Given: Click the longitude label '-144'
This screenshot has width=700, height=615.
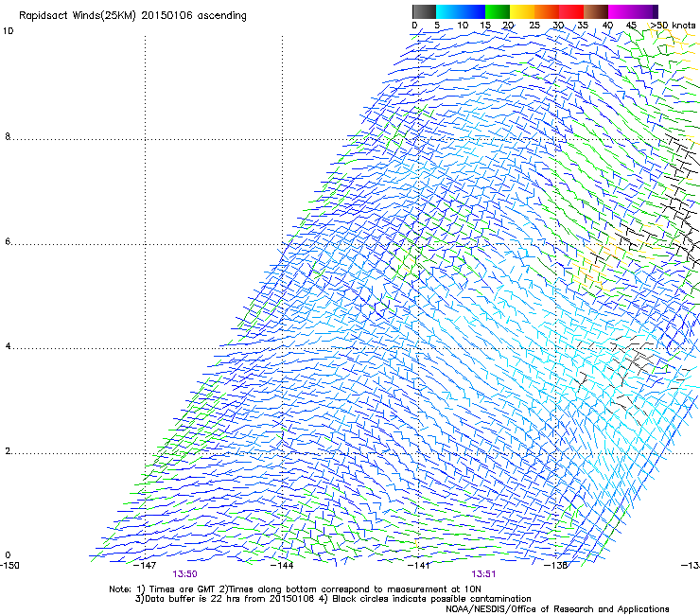Looking at the screenshot, I should [x=282, y=565].
